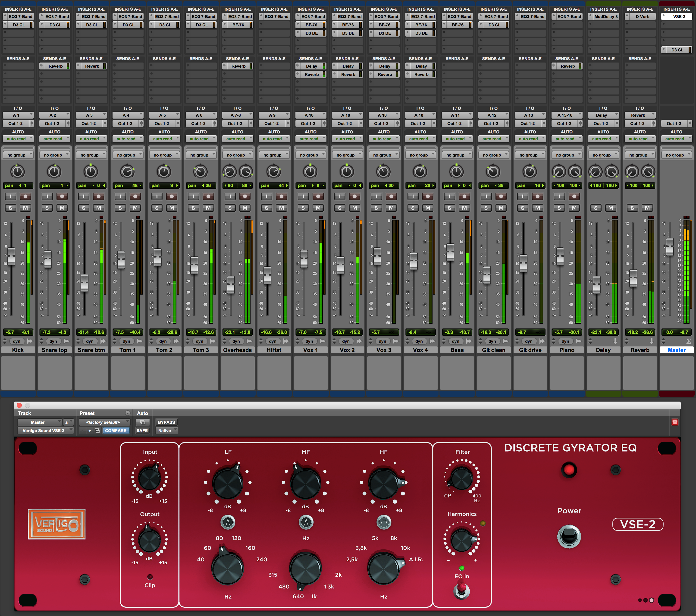Click the Snare top input monitor icon
The height and width of the screenshot is (616, 696).
tap(47, 196)
